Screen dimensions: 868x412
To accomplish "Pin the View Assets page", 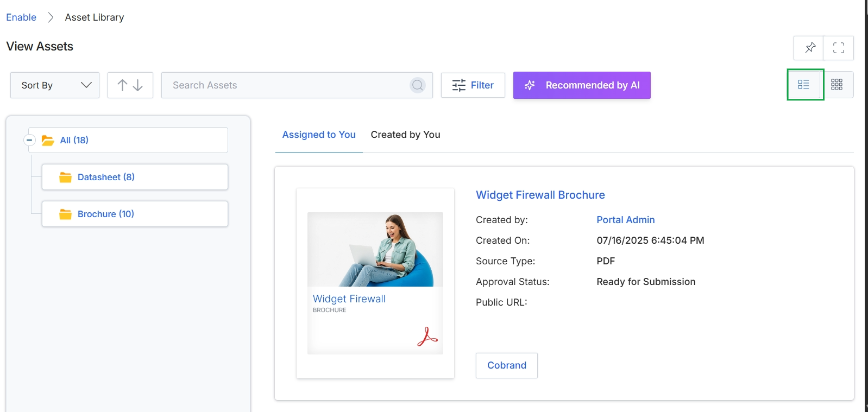I will click(x=809, y=48).
